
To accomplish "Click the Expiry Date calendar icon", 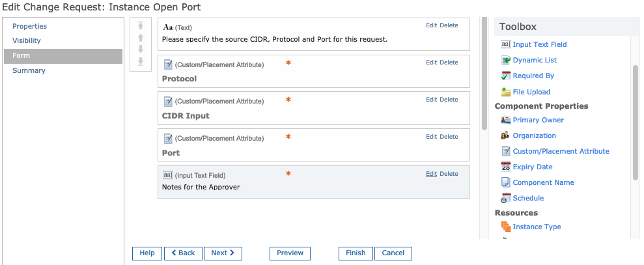I will (505, 167).
